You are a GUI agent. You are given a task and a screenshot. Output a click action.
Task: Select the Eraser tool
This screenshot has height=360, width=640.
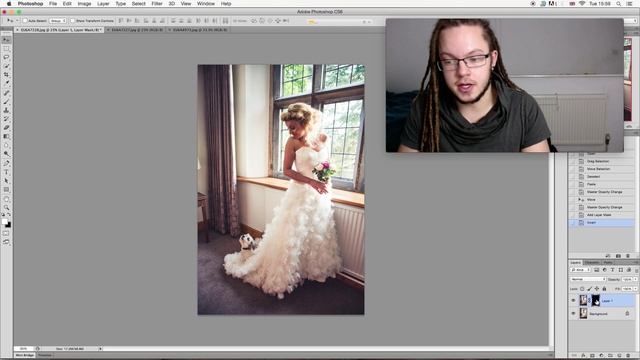[x=6, y=128]
